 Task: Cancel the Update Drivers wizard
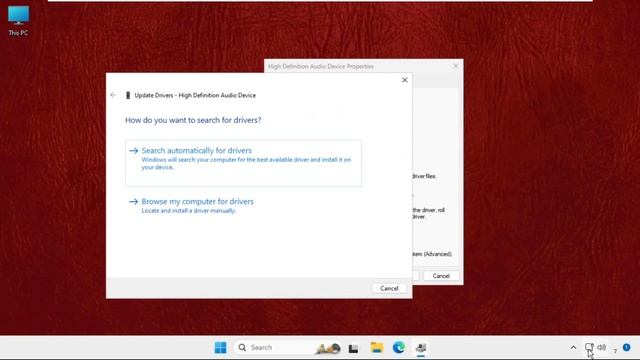click(389, 288)
